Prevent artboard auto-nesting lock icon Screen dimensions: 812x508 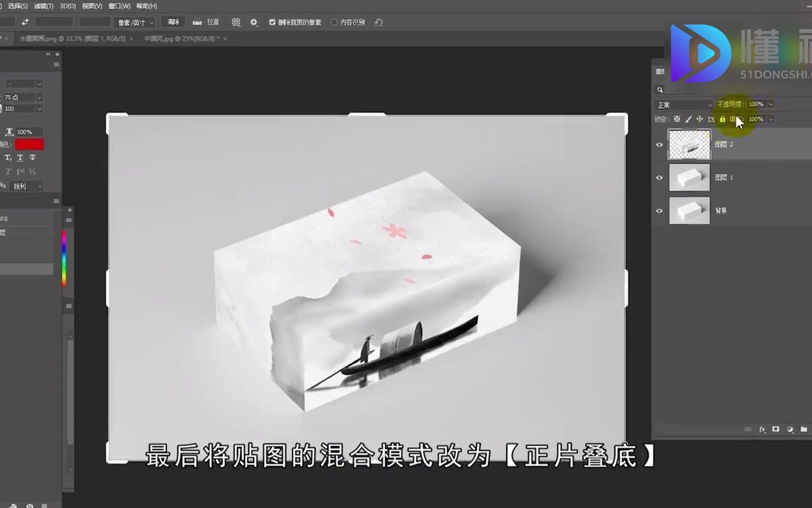(711, 119)
